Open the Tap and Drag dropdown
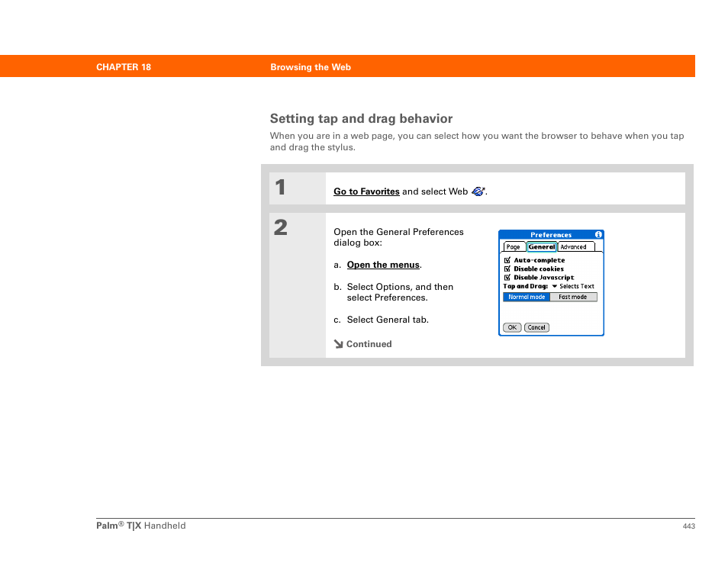The image size is (728, 563). (x=573, y=286)
